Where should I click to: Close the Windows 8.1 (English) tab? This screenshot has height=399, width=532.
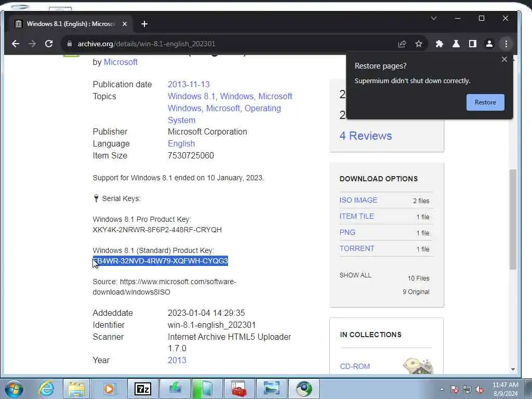coord(125,24)
